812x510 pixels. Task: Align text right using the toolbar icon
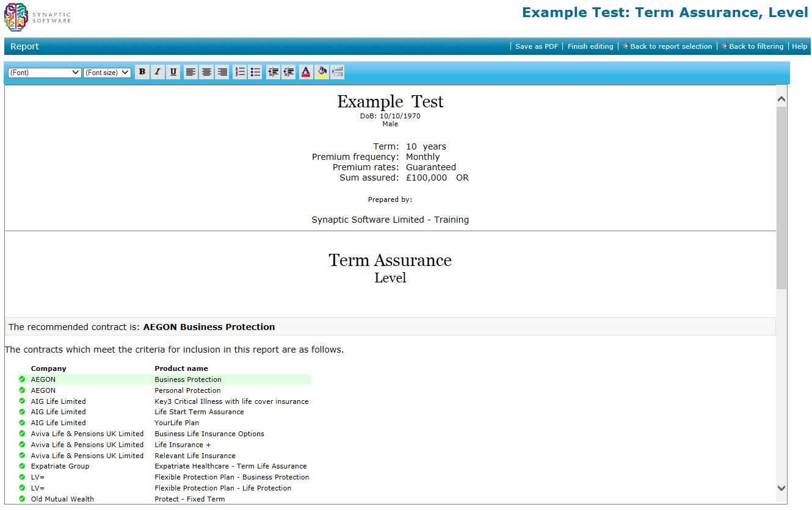pyautogui.click(x=222, y=72)
